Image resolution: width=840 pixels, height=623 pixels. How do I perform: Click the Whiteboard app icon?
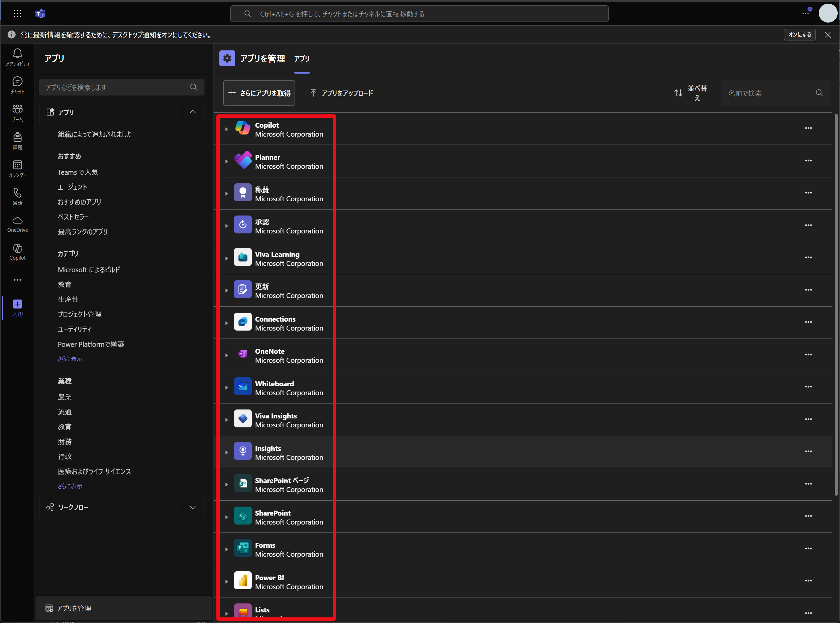(243, 387)
